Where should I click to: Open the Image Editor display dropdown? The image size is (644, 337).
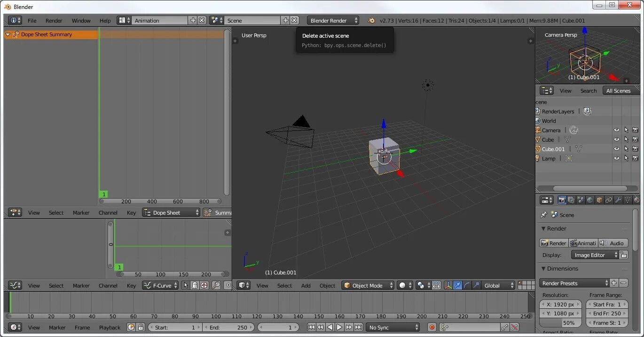coord(595,255)
